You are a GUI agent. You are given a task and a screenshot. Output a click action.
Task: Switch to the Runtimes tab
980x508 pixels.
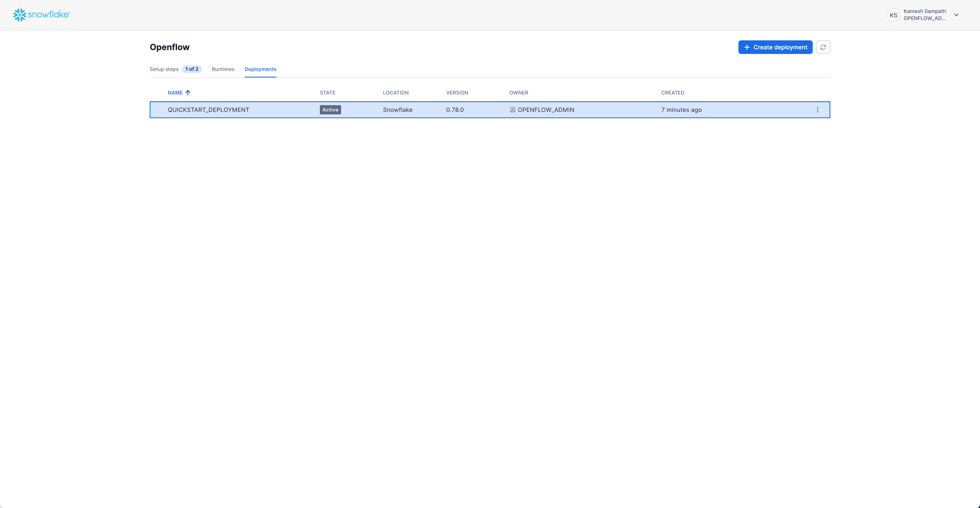[223, 69]
